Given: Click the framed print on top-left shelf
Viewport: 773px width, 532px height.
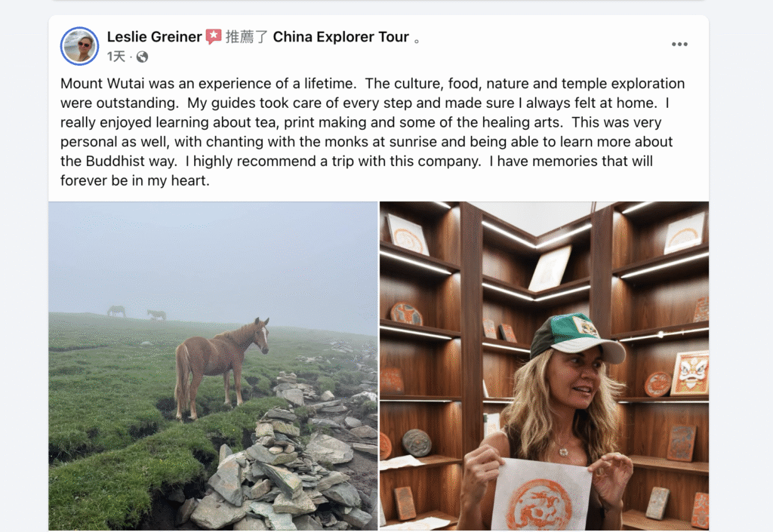Looking at the screenshot, I should click(407, 235).
